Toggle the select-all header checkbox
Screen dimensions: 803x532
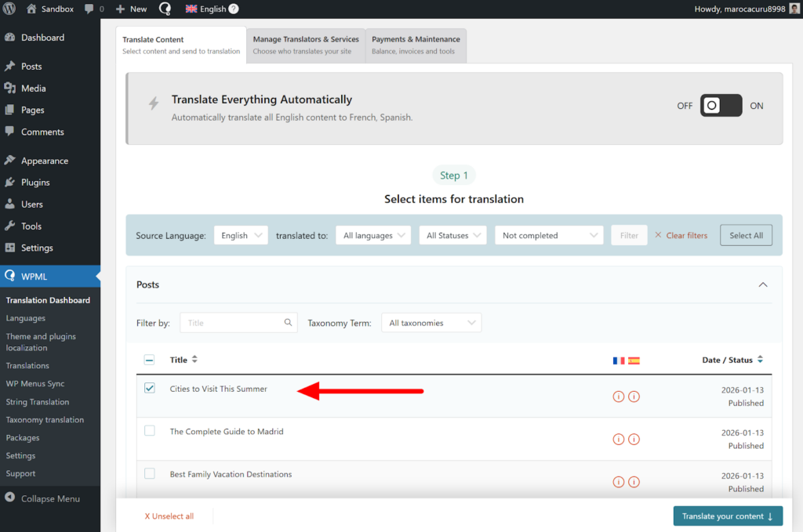(149, 360)
